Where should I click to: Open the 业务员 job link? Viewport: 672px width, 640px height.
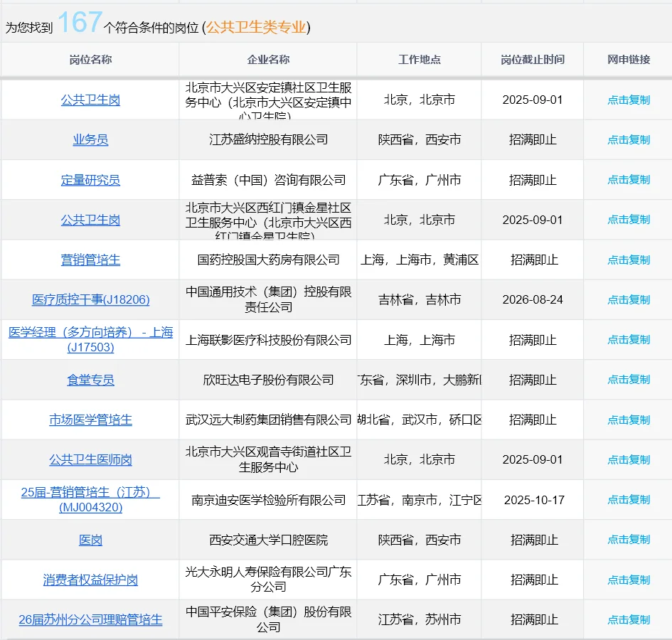click(x=90, y=140)
